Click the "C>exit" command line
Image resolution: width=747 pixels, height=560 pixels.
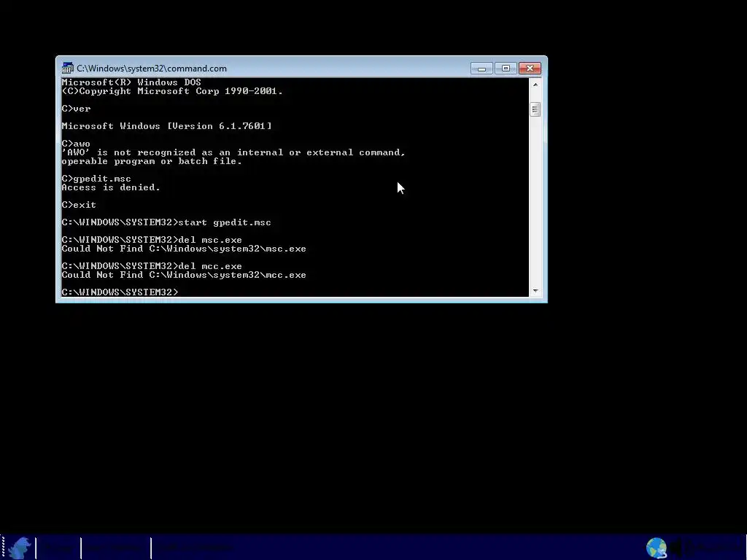coord(79,205)
